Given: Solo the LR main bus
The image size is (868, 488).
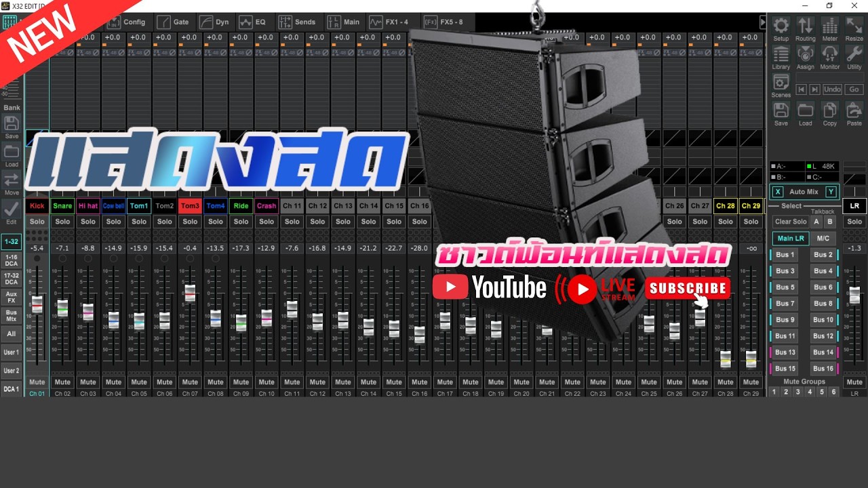Looking at the screenshot, I should pyautogui.click(x=854, y=222).
